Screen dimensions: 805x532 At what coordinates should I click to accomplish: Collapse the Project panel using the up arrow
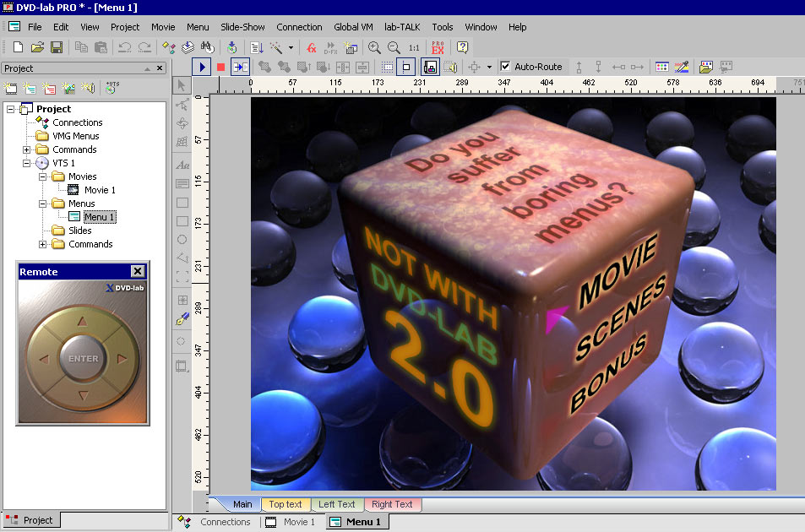tap(147, 68)
